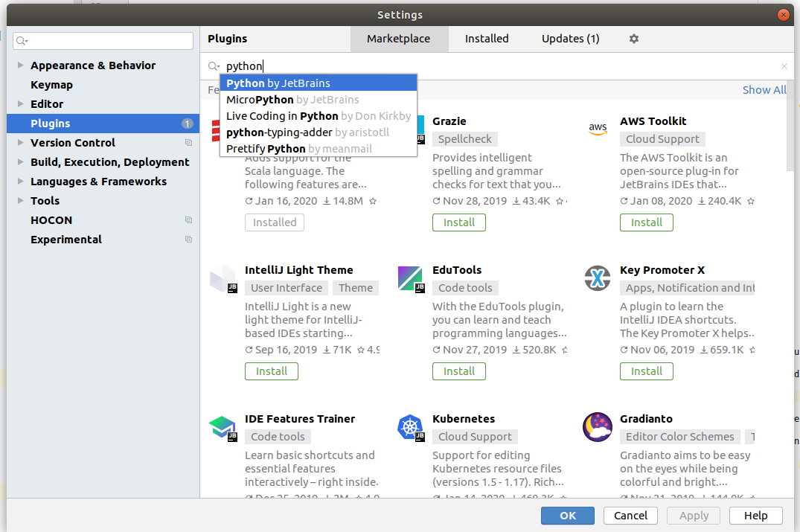Image resolution: width=800 pixels, height=532 pixels.
Task: Install the EduTools plugin
Action: 458,371
